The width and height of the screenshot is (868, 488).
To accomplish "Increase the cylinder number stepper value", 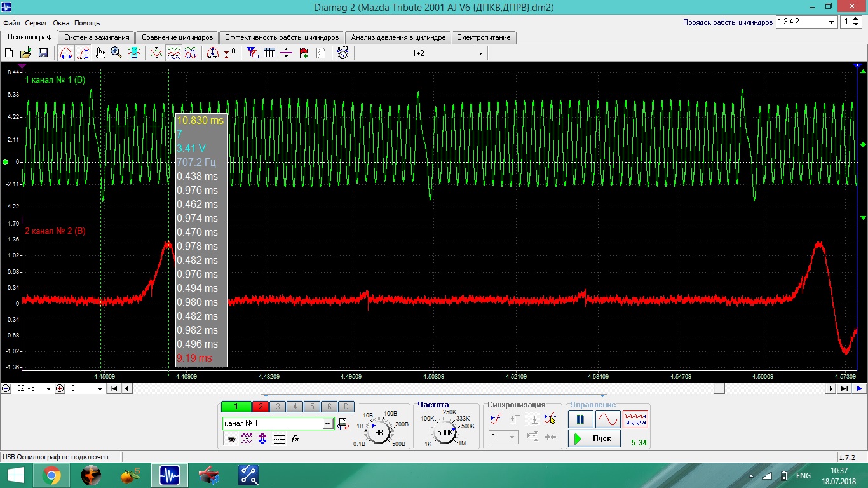I will pyautogui.click(x=857, y=19).
